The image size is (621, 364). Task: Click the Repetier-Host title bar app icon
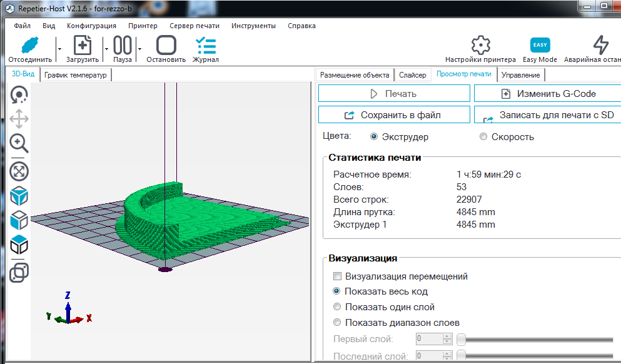[10, 8]
